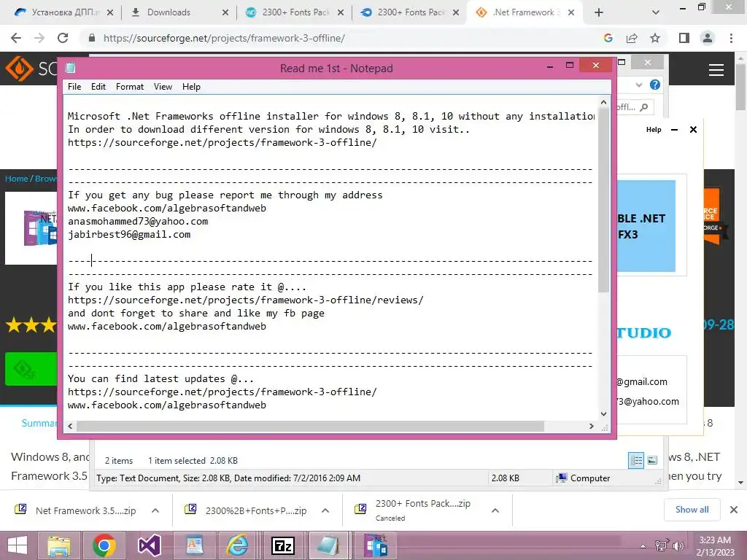This screenshot has height=560, width=747.
Task: Click Notepad horizontal scrollbar left arrow
Action: 71,426
